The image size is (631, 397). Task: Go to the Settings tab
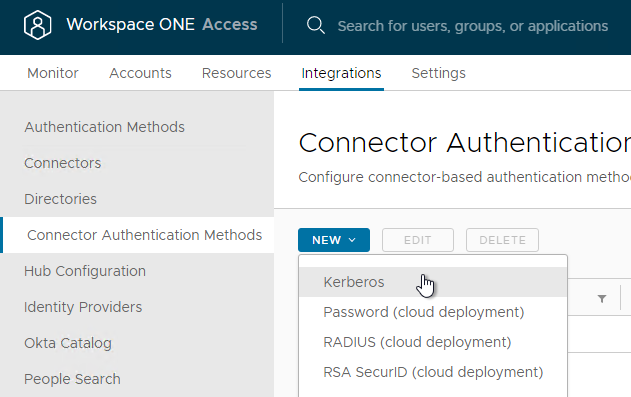pyautogui.click(x=438, y=73)
